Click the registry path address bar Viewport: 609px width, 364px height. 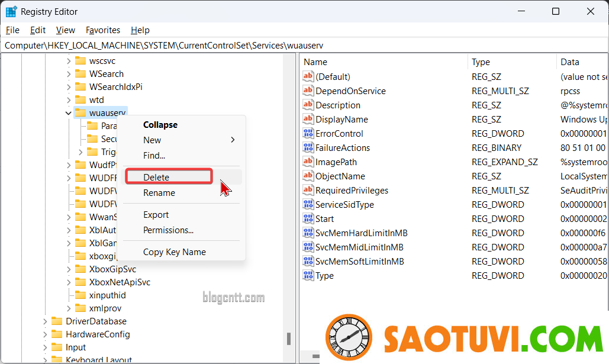coord(304,46)
